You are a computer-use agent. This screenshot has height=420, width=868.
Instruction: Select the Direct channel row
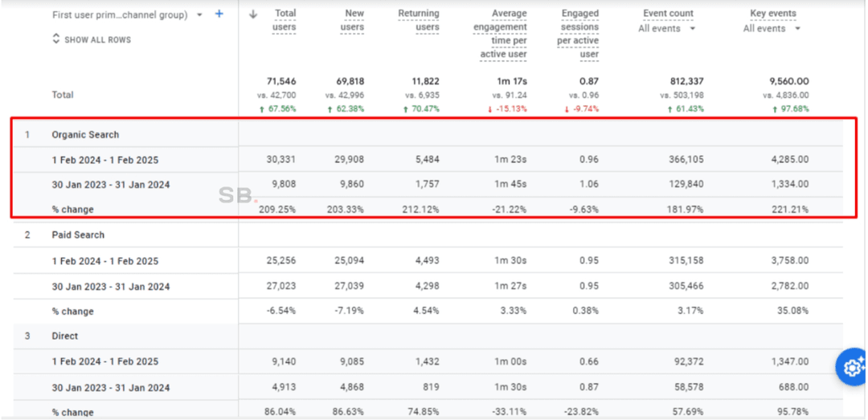coord(65,336)
